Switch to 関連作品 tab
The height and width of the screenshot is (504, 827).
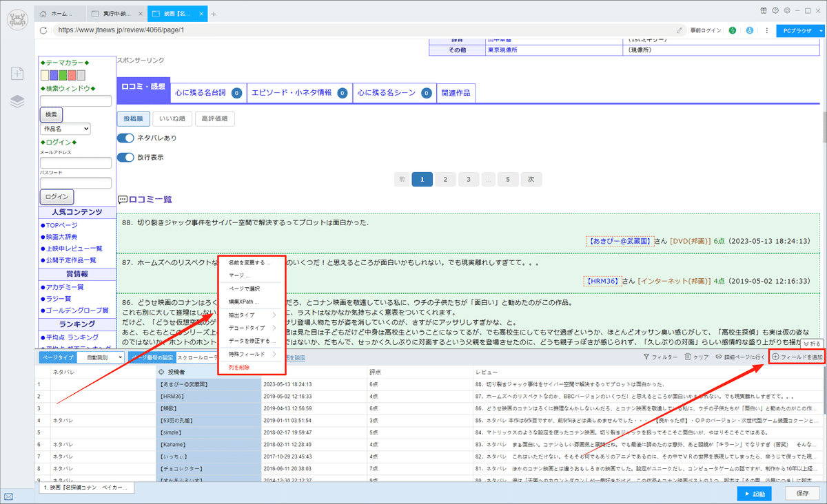coord(456,92)
